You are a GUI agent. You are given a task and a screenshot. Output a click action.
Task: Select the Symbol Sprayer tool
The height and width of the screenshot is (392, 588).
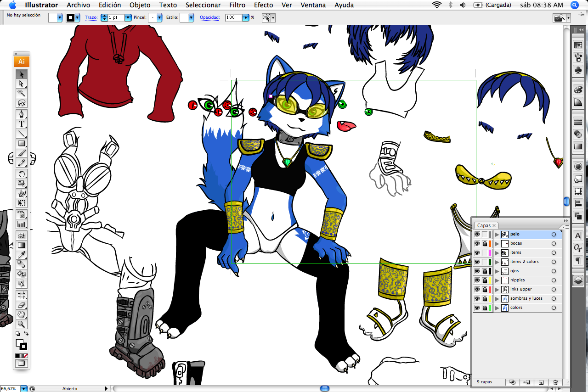(22, 214)
